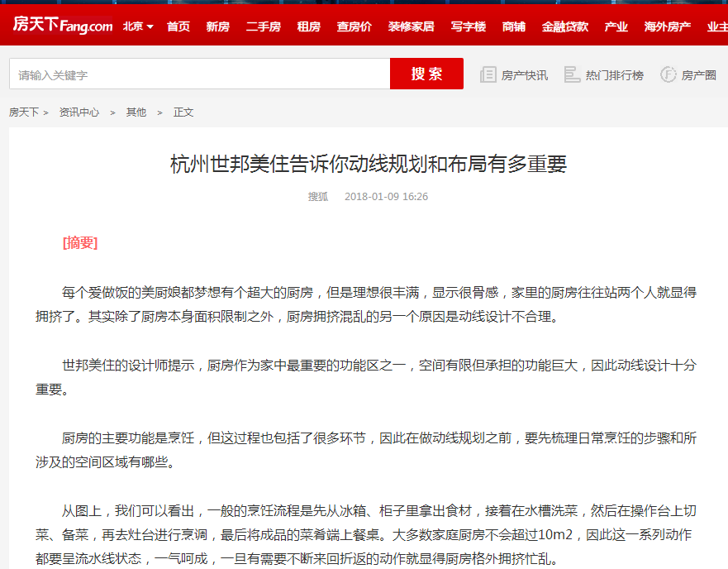Screen dimensions: 728x569
Task: Go to 海外房产 section
Action: point(667,26)
